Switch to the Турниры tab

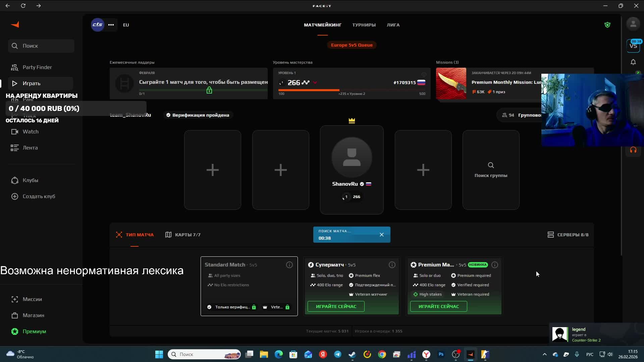364,25
